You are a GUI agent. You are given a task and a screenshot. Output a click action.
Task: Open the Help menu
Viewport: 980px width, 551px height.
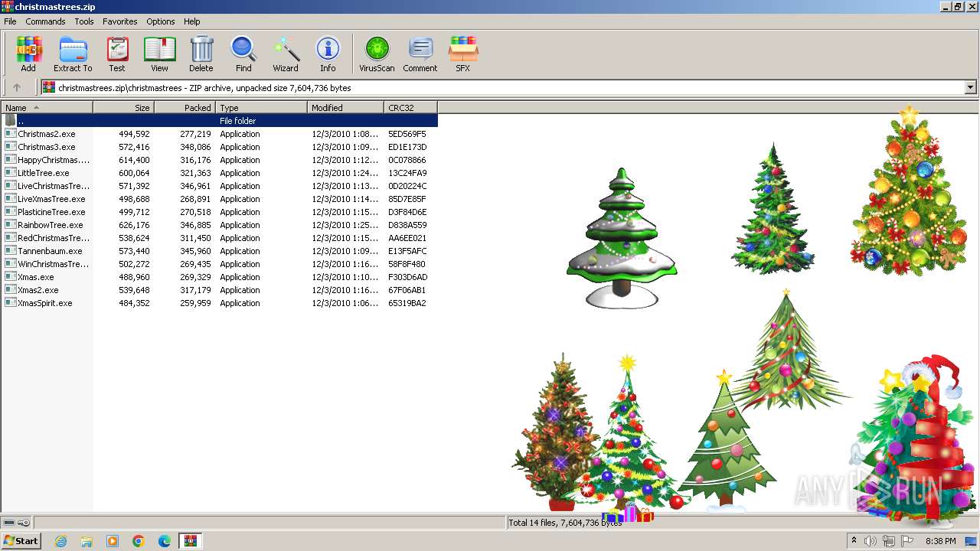[192, 21]
